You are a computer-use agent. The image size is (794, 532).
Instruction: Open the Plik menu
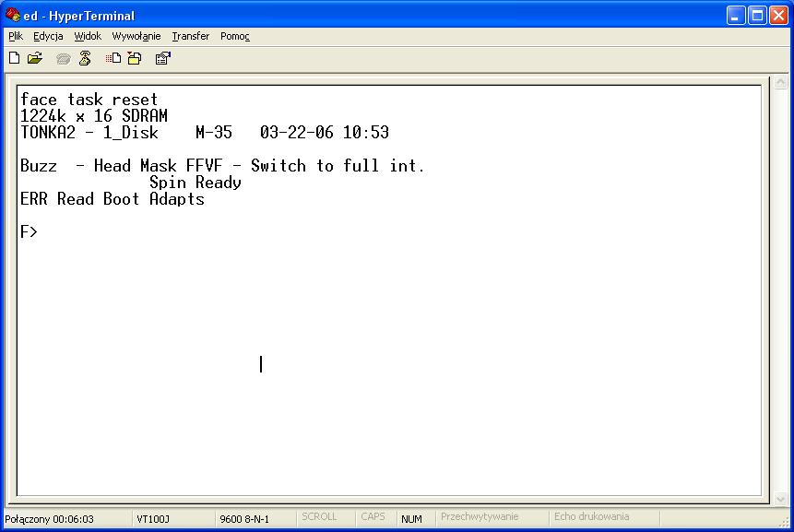16,36
